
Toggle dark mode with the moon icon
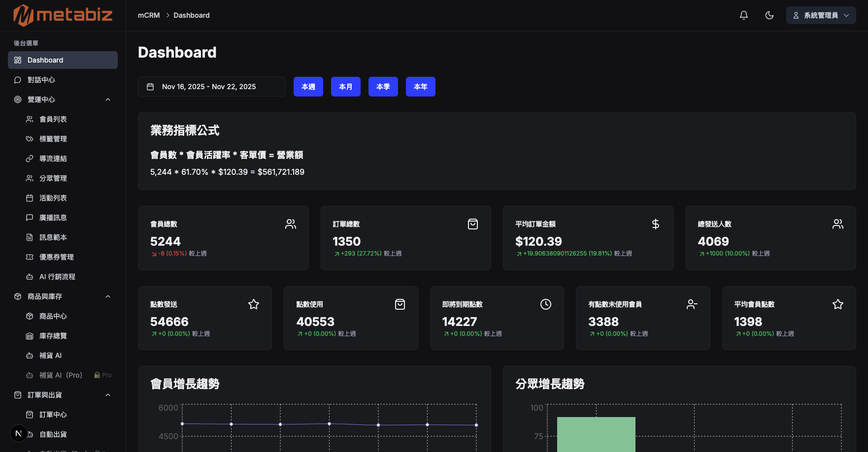click(769, 15)
